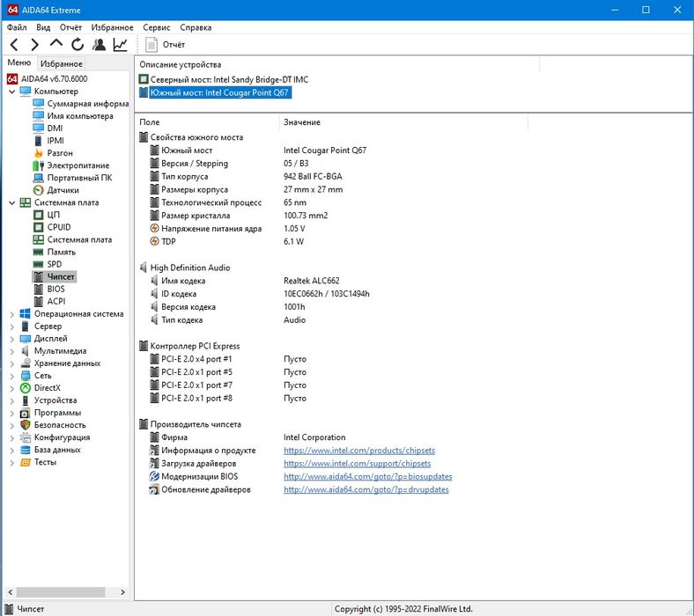Click the Описание устройства column header

click(336, 64)
